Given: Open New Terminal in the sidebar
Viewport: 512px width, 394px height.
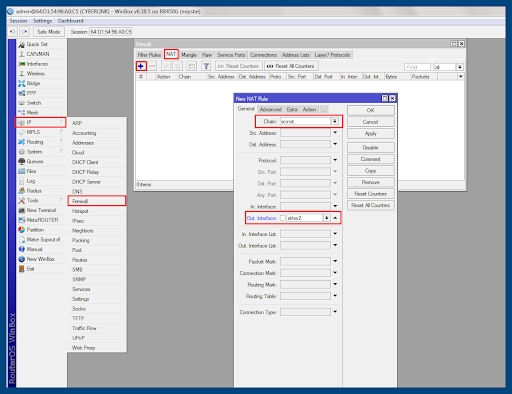Looking at the screenshot, I should (x=41, y=210).
